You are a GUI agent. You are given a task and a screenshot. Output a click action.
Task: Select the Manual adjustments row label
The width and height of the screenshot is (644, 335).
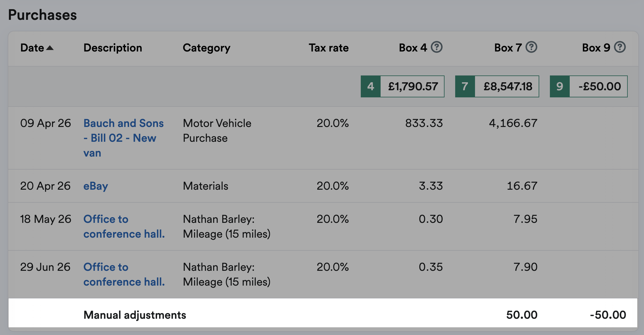point(135,315)
